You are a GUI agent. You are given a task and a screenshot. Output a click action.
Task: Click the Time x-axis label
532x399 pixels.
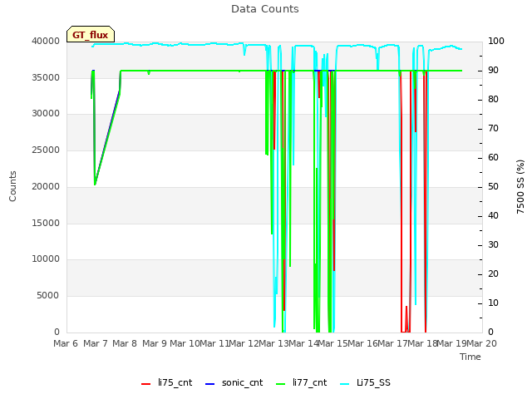(470, 357)
